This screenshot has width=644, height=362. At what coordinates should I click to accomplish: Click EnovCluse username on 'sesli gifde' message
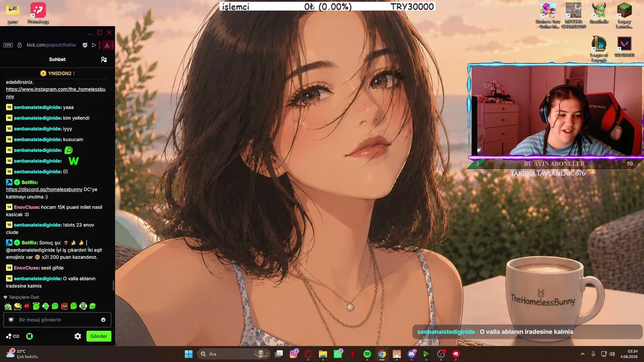(x=26, y=268)
